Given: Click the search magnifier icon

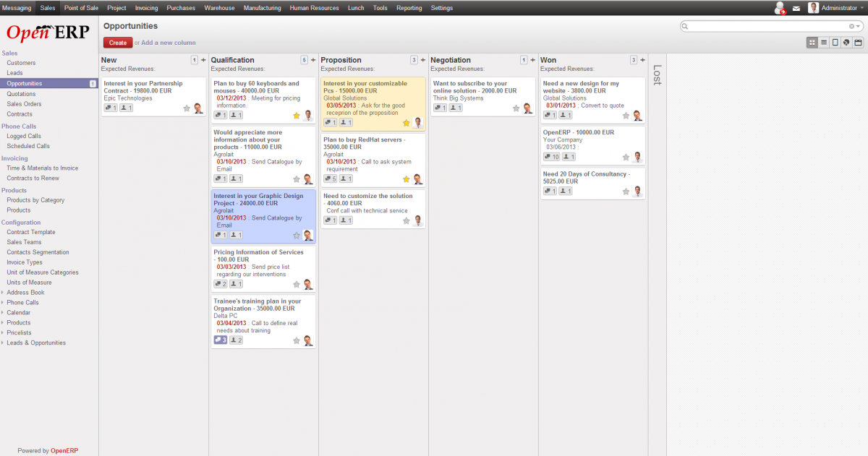Looking at the screenshot, I should [x=684, y=26].
